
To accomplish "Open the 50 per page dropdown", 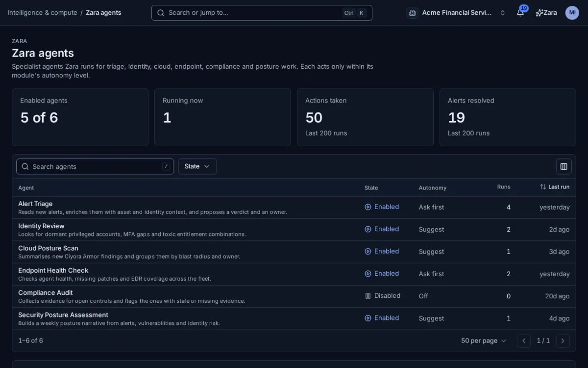I will [484, 341].
